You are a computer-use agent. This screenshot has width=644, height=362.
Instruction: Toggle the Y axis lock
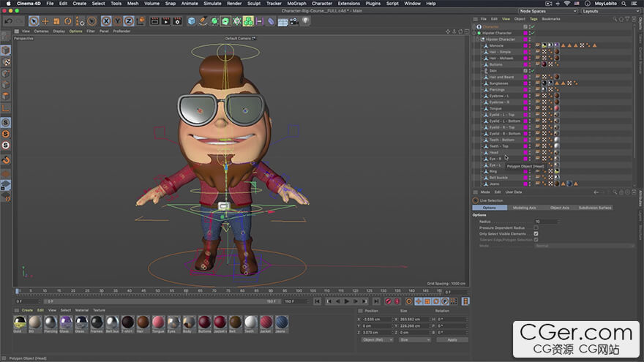118,21
